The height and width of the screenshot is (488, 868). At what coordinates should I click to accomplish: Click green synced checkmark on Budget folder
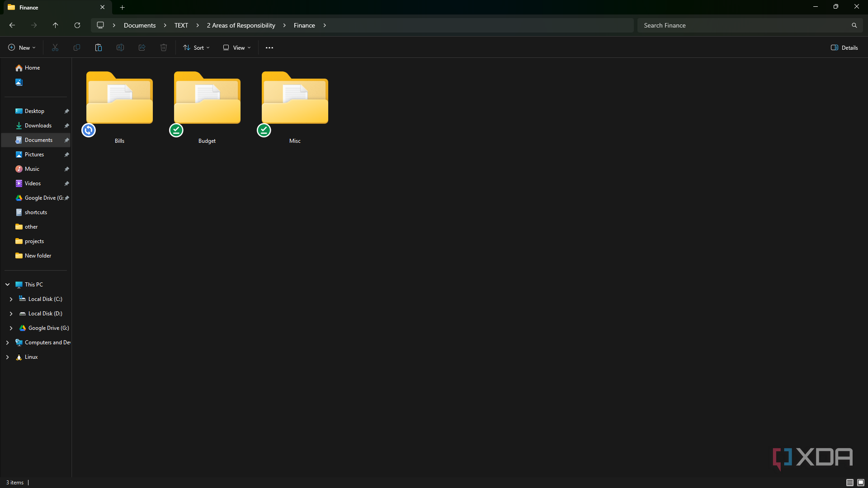(176, 130)
